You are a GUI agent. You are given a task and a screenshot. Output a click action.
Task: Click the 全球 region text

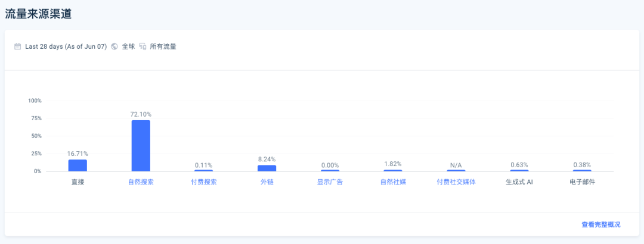coord(128,46)
